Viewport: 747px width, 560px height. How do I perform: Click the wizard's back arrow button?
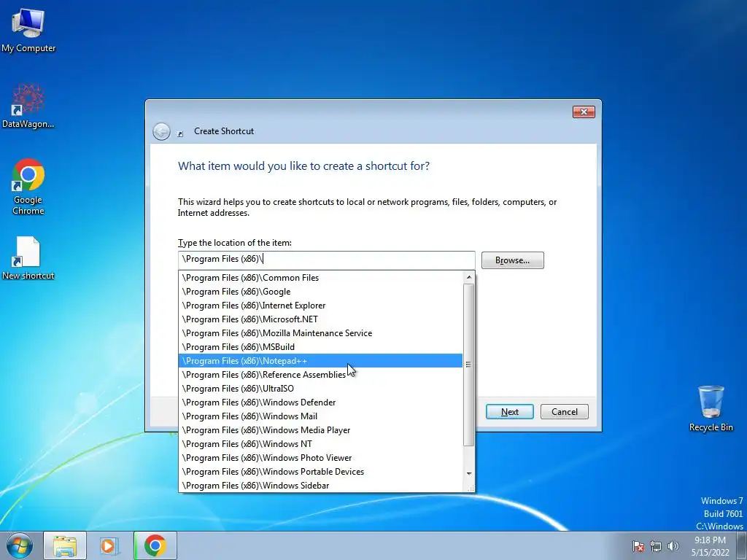pos(161,131)
